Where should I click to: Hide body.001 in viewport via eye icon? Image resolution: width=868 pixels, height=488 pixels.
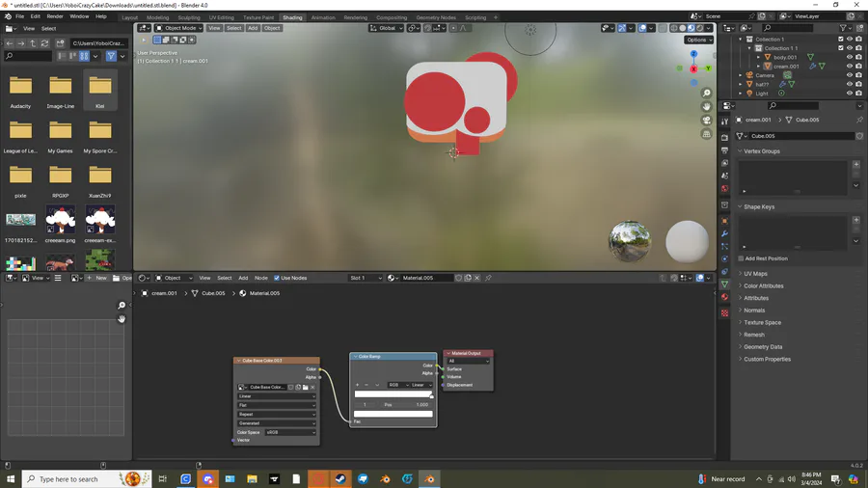(850, 57)
